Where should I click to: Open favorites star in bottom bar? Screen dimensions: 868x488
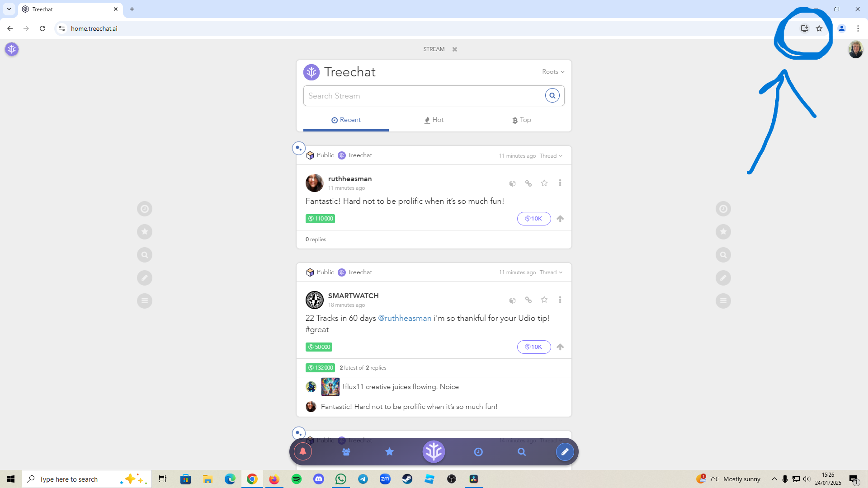click(389, 451)
